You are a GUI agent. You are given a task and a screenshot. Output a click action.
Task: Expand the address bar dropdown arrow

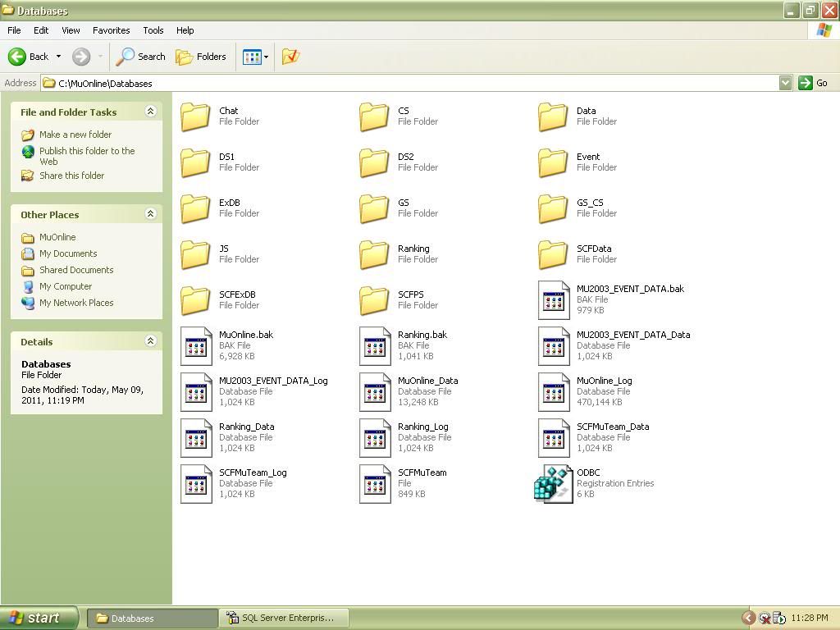(x=785, y=83)
